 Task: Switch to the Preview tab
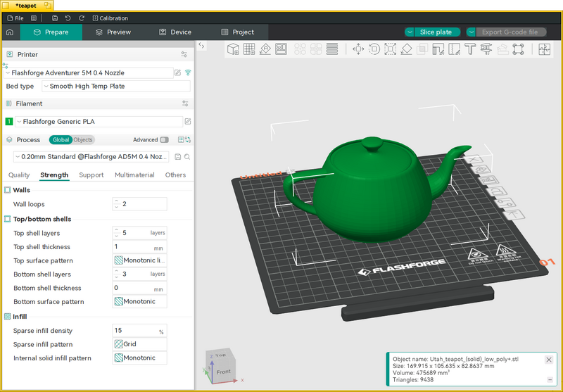tap(113, 32)
